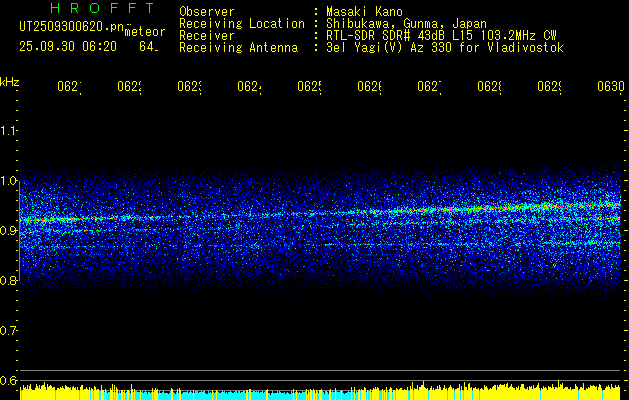Click the Receiving Location label
629x400 pixels.
(x=242, y=24)
